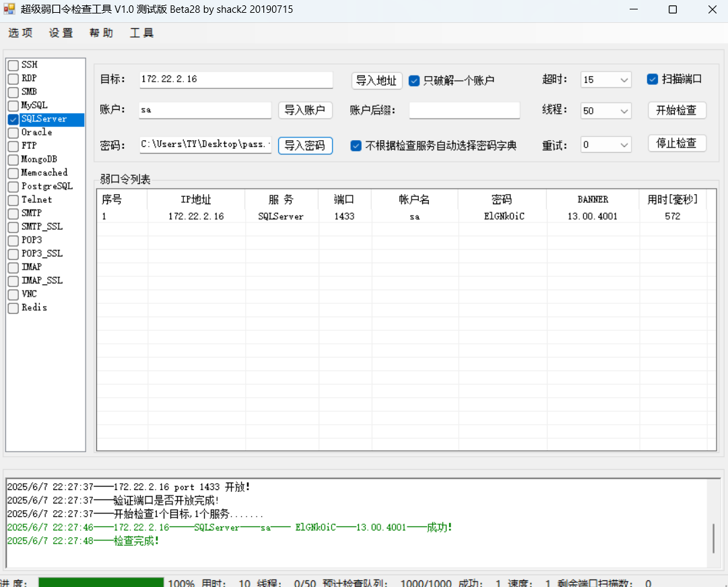Screen dimensions: 728x587
Task: Sort by 序号 column header
Action: [x=122, y=200]
